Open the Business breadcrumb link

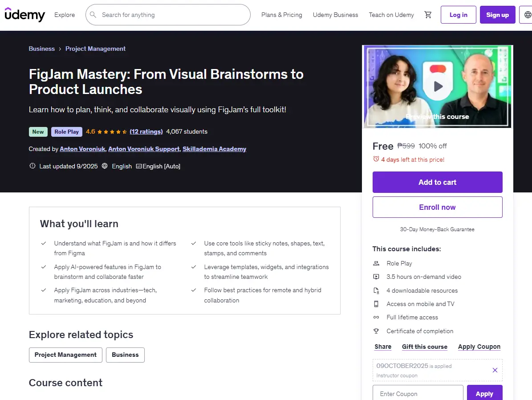click(x=42, y=49)
